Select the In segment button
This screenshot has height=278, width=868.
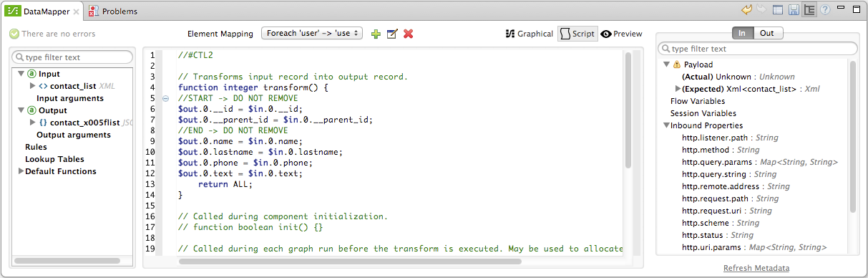click(743, 33)
